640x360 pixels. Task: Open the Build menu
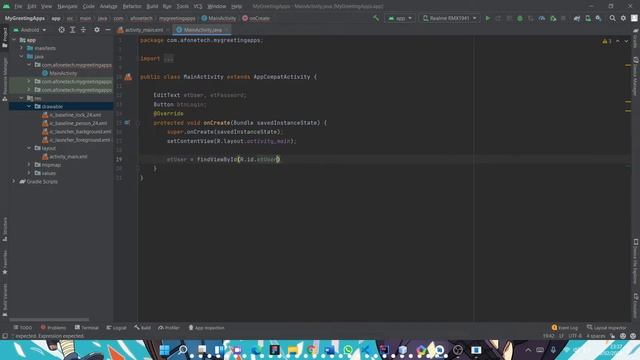click(x=152, y=7)
